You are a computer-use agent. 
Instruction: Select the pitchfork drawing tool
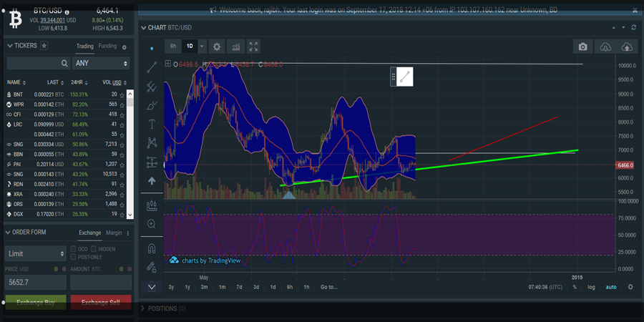pyautogui.click(x=152, y=87)
